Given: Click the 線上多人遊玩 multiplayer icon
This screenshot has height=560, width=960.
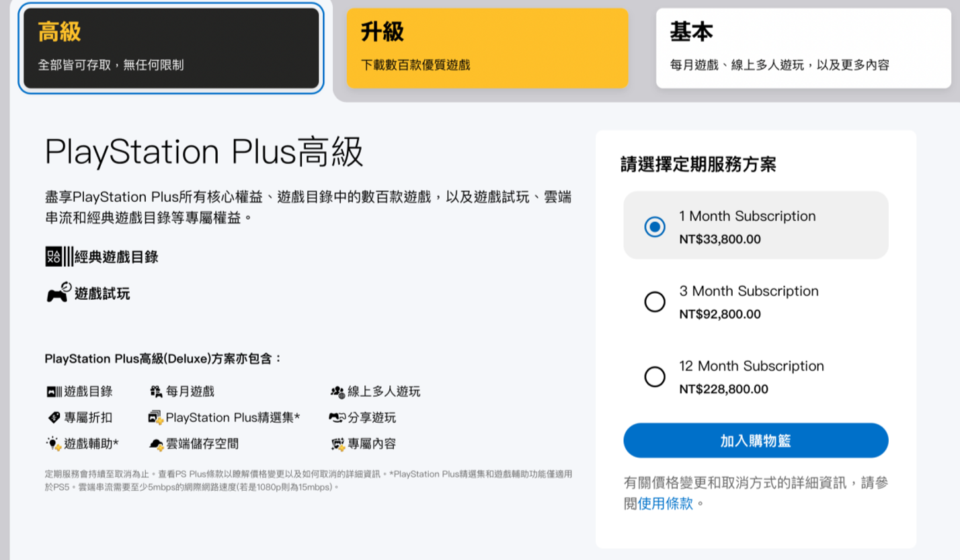Looking at the screenshot, I should (x=337, y=391).
